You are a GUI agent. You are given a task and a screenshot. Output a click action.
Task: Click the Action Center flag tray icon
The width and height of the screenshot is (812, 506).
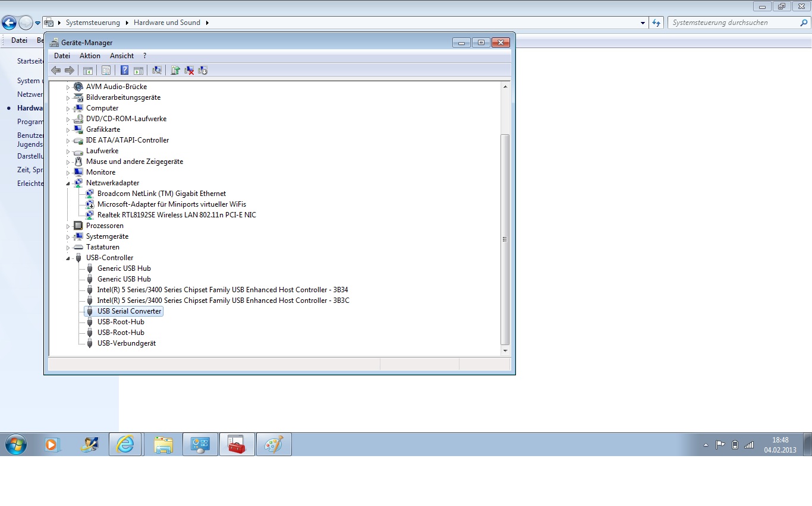point(720,445)
